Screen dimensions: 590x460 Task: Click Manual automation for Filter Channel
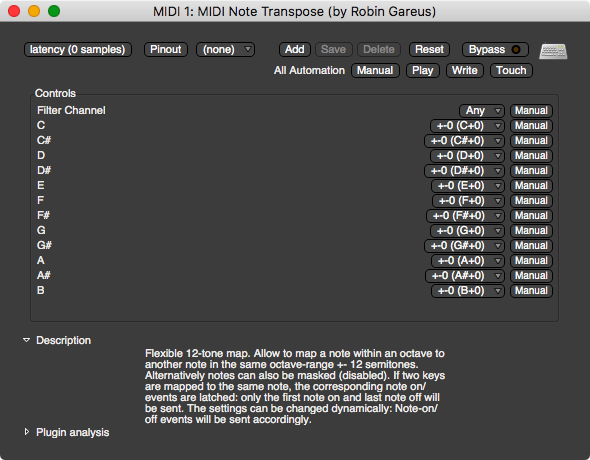[531, 111]
